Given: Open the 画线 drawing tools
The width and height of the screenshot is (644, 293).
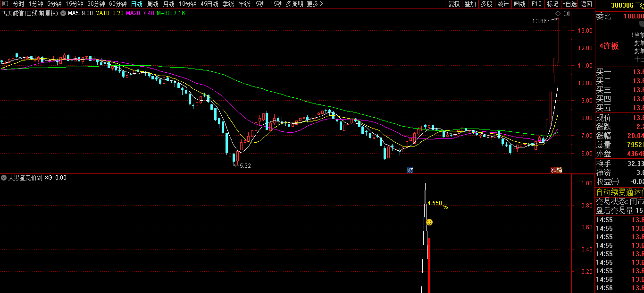Looking at the screenshot, I should pyautogui.click(x=519, y=4).
